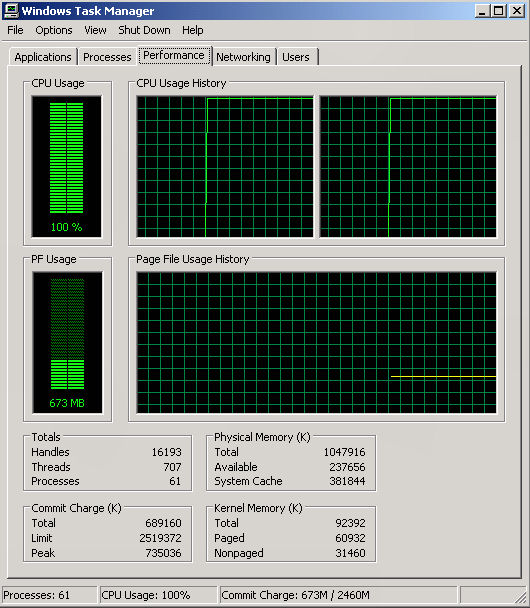Maximize the Task Manager window

point(499,10)
